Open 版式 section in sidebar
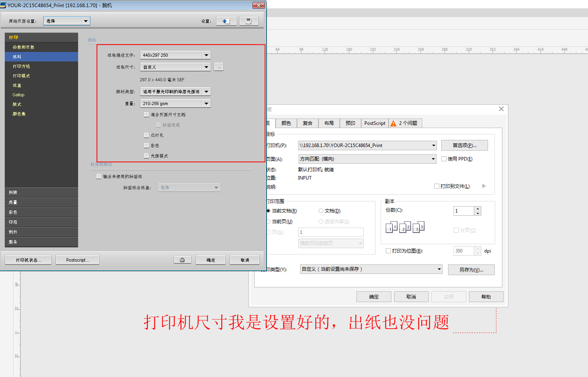This screenshot has width=588, height=377. [41, 104]
